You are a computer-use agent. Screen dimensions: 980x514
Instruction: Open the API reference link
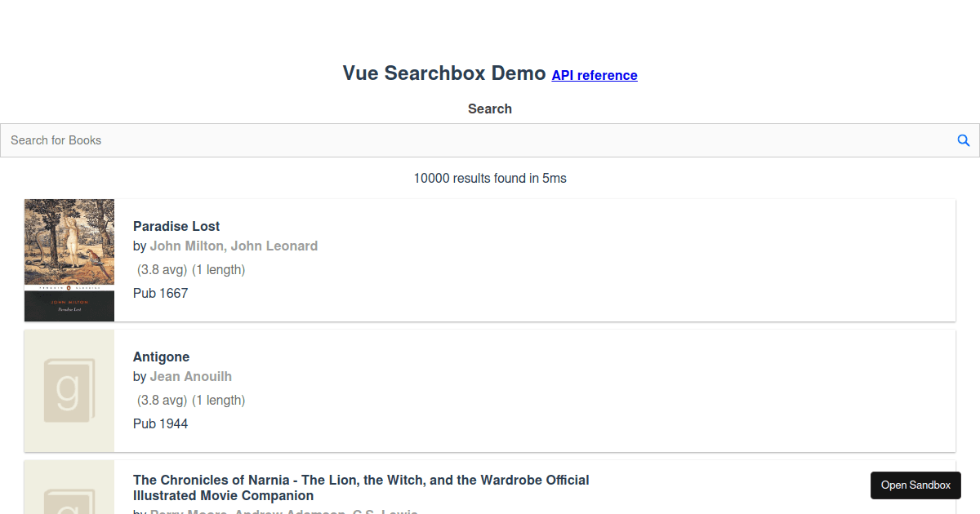point(595,75)
